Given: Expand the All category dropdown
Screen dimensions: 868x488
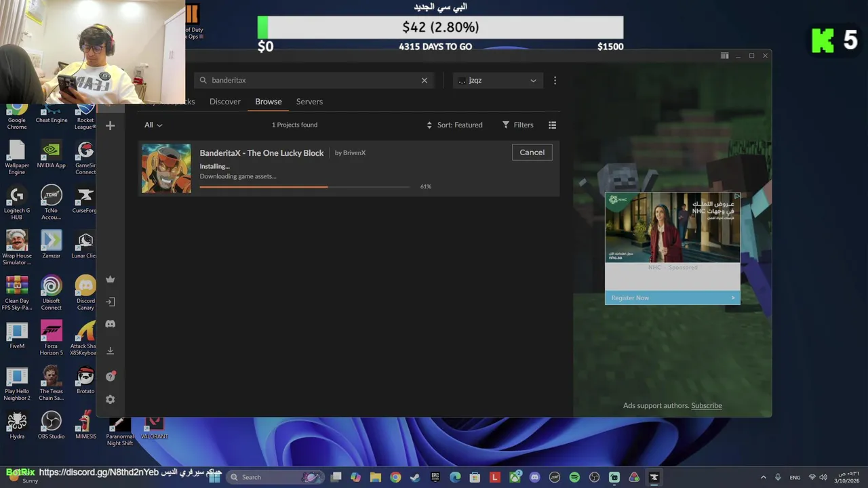Looking at the screenshot, I should (153, 125).
